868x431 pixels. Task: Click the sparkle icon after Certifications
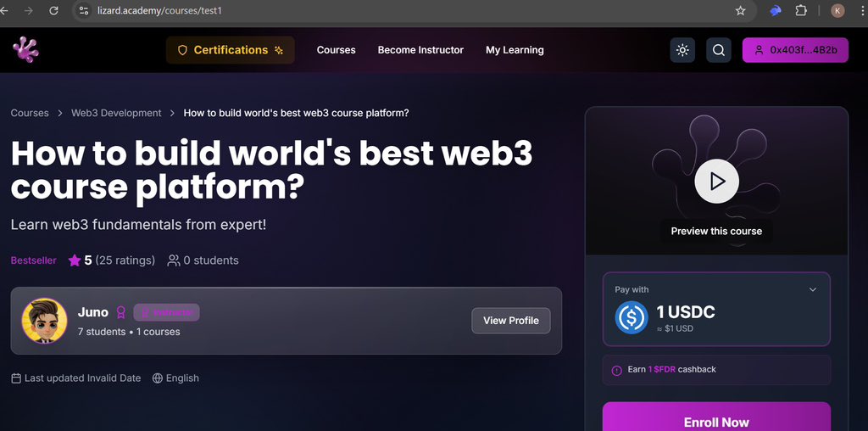(278, 50)
